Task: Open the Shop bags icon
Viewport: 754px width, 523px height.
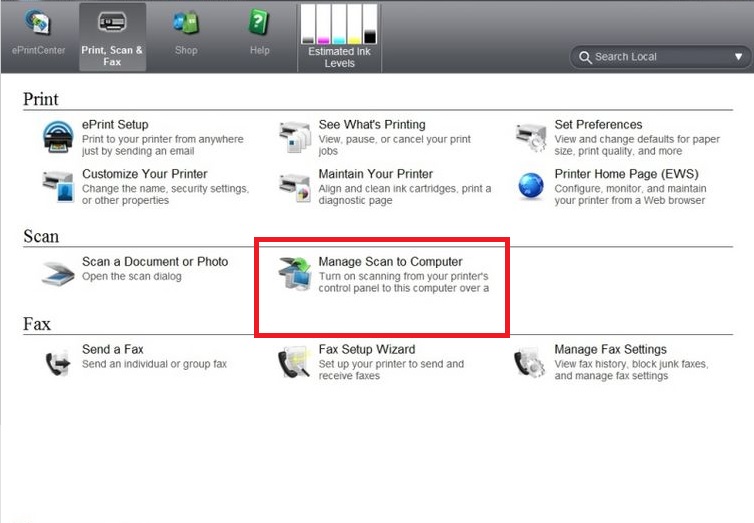Action: pyautogui.click(x=186, y=22)
